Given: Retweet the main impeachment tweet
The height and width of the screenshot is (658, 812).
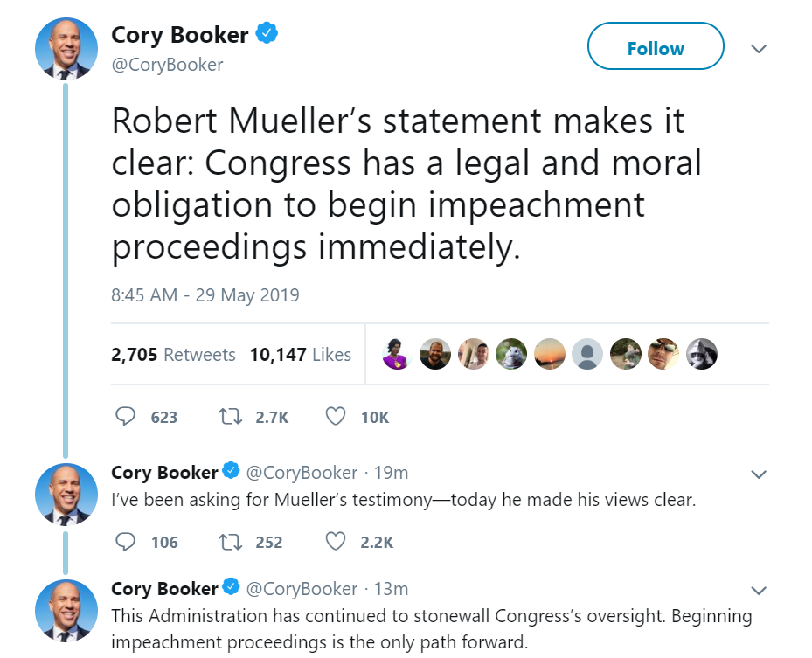Looking at the screenshot, I should 228,417.
